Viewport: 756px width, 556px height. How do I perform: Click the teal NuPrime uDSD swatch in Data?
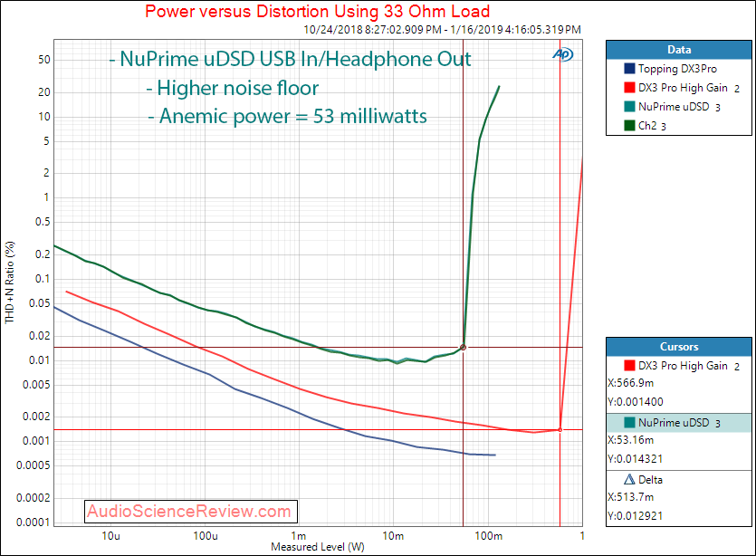[x=629, y=107]
